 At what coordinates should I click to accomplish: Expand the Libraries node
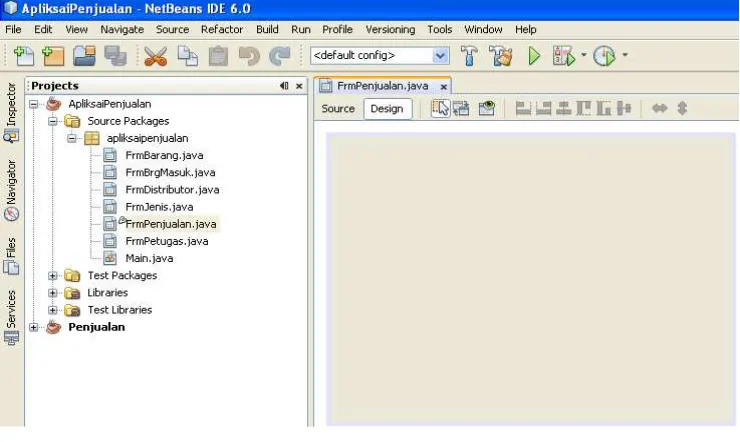tap(53, 293)
